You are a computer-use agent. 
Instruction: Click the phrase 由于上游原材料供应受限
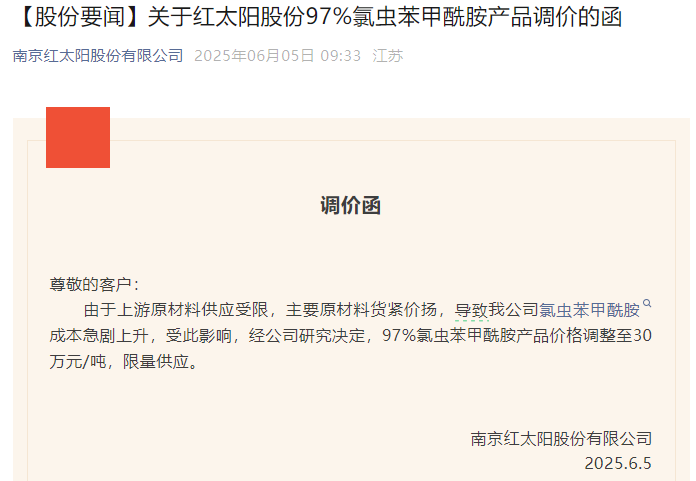(176, 310)
